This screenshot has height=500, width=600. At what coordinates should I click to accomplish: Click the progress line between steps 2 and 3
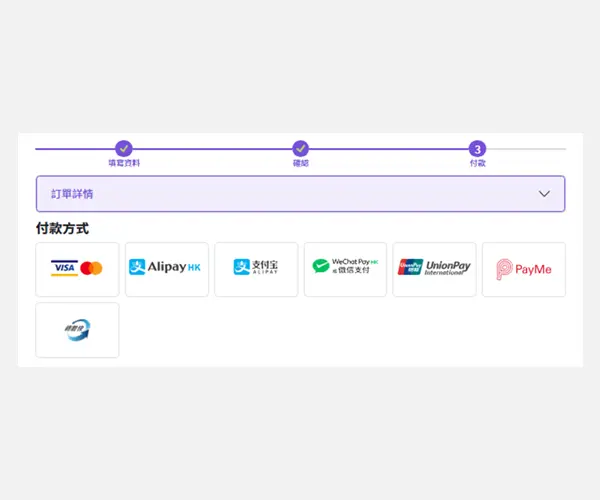tap(390, 149)
